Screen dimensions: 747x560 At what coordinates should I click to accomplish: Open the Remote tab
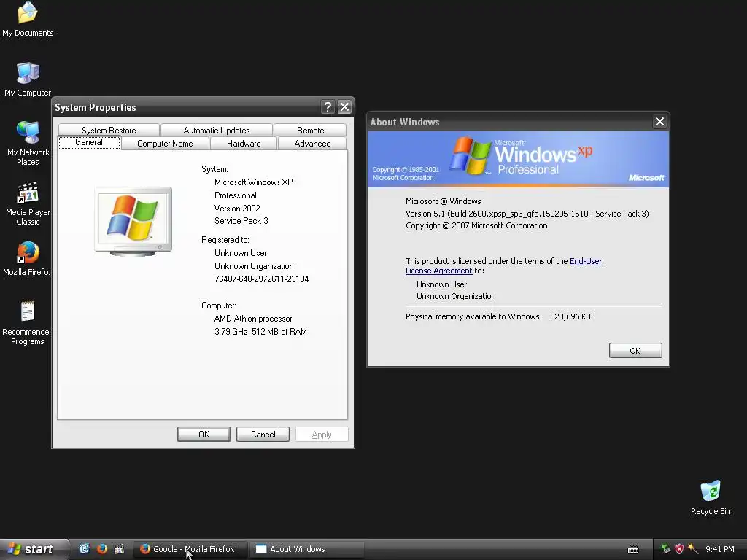pyautogui.click(x=310, y=130)
